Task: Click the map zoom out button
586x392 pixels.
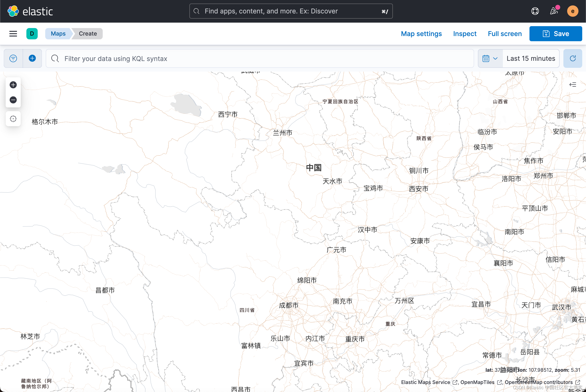Action: coord(13,100)
